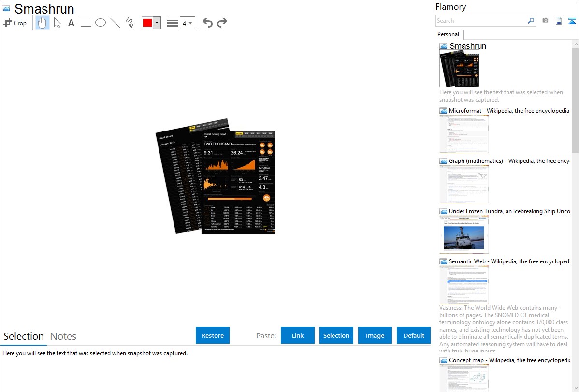Click the icon beside Concept map title

pyautogui.click(x=443, y=360)
